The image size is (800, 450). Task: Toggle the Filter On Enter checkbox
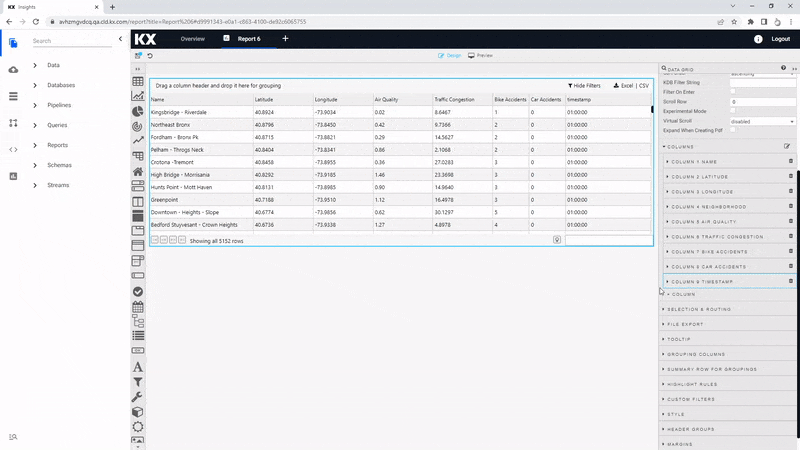click(733, 92)
